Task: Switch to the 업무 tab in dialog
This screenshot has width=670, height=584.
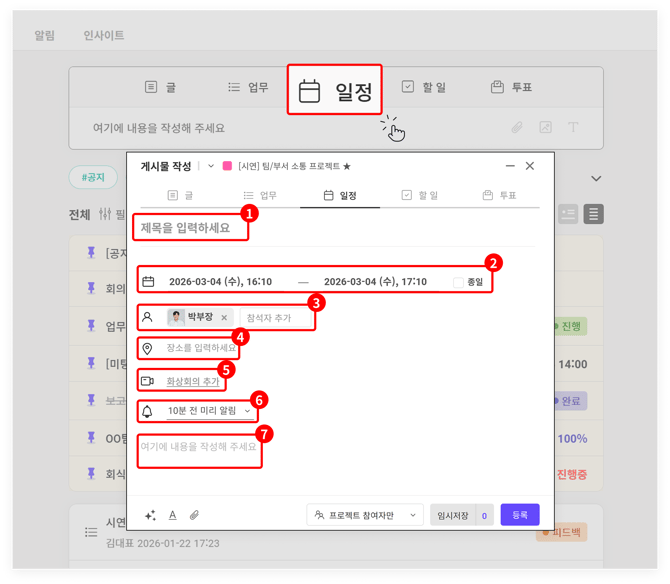Action: pos(260,195)
